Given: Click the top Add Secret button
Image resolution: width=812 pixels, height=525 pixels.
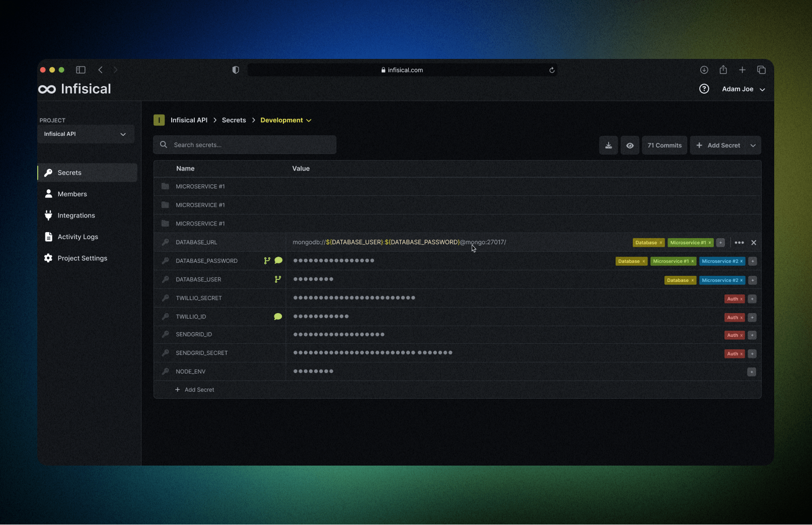Looking at the screenshot, I should click(x=718, y=145).
